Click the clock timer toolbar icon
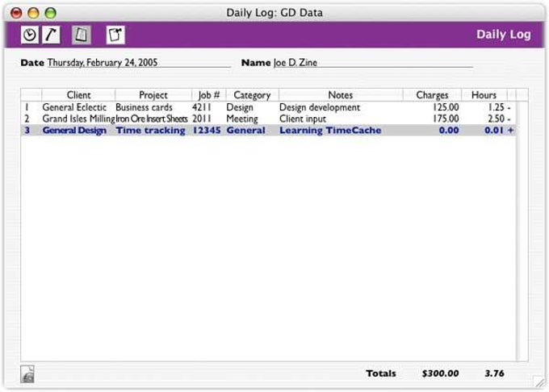Image resolution: width=549 pixels, height=392 pixels. point(30,35)
